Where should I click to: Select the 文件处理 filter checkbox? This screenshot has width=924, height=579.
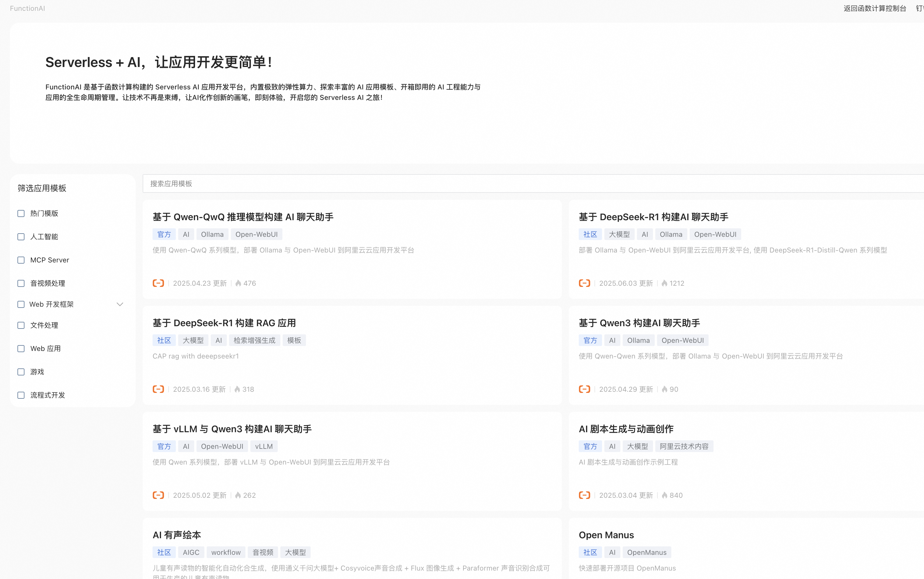click(x=21, y=326)
